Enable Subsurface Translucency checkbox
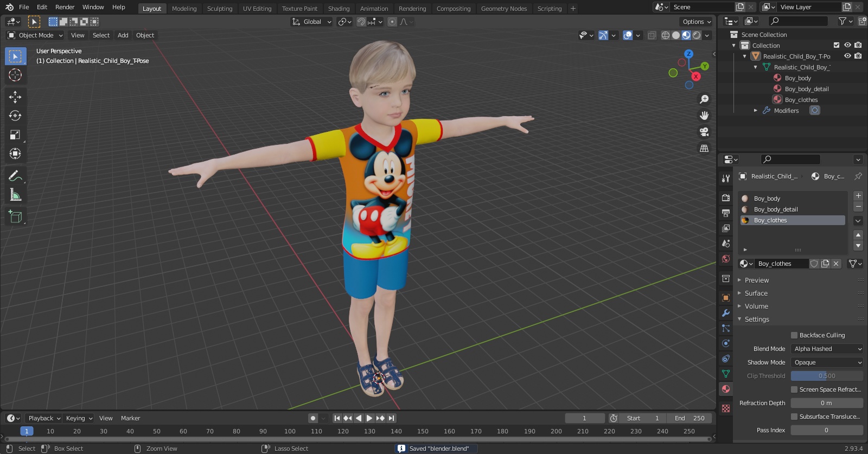 (794, 417)
